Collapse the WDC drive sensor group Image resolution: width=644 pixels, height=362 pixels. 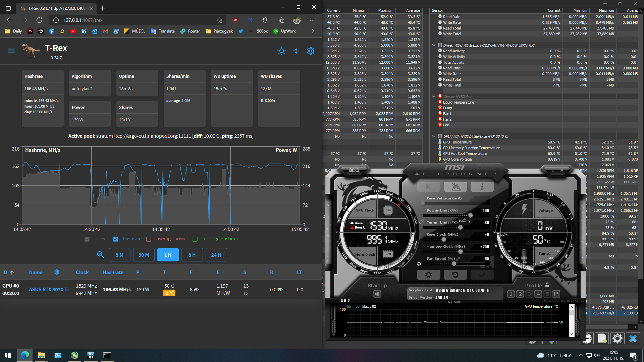point(434,45)
